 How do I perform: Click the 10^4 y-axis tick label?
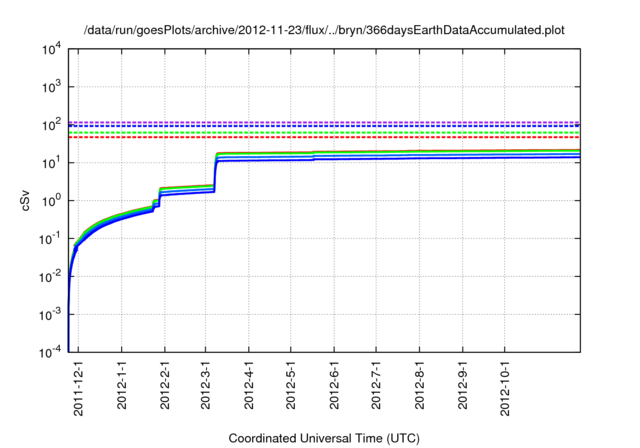point(51,49)
